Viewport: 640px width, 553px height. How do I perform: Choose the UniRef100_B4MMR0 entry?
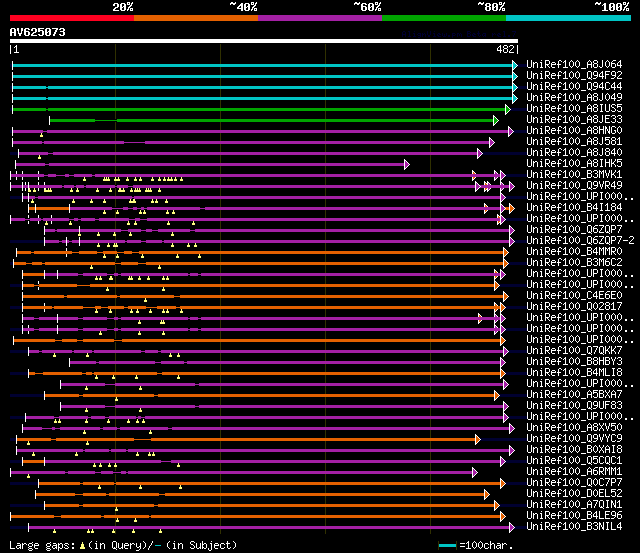pos(574,252)
